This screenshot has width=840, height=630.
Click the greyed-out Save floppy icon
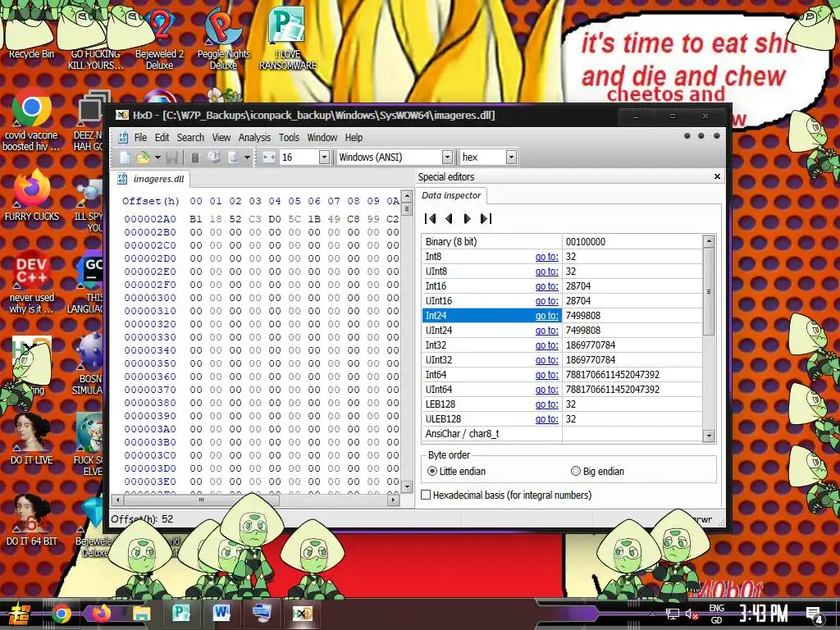coord(172,157)
